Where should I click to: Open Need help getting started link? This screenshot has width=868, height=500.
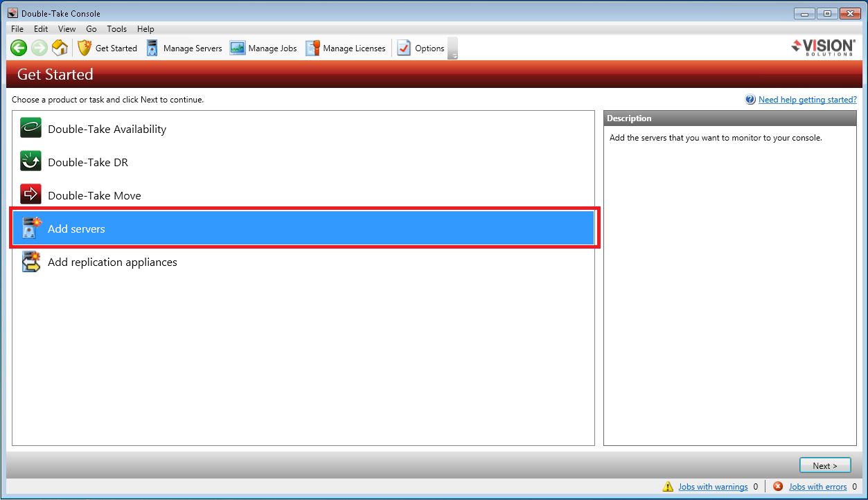tap(807, 100)
